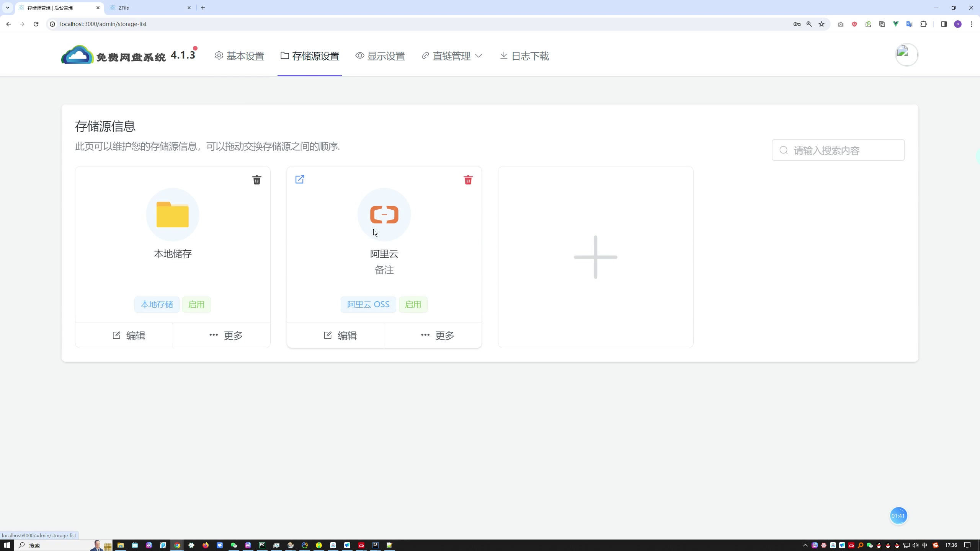Expand the 直链管理 dropdown menu
The image size is (980, 551).
[452, 56]
